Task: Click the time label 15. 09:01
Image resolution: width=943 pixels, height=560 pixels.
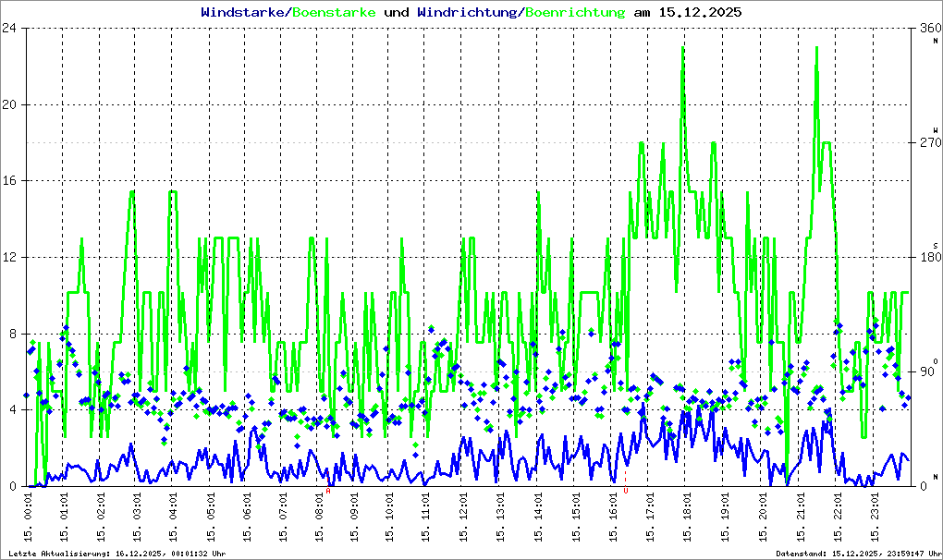Action: tap(354, 517)
